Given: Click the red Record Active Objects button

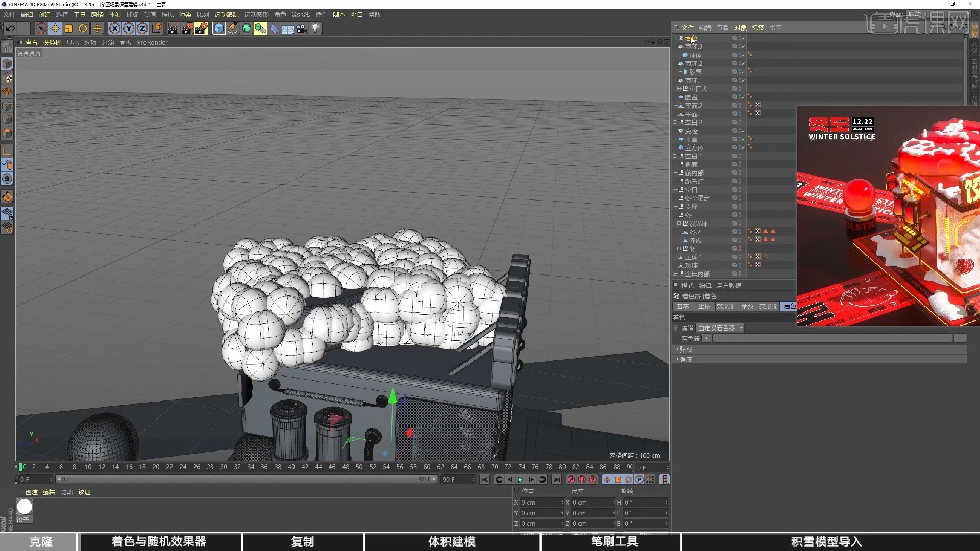Looking at the screenshot, I should pyautogui.click(x=571, y=480).
